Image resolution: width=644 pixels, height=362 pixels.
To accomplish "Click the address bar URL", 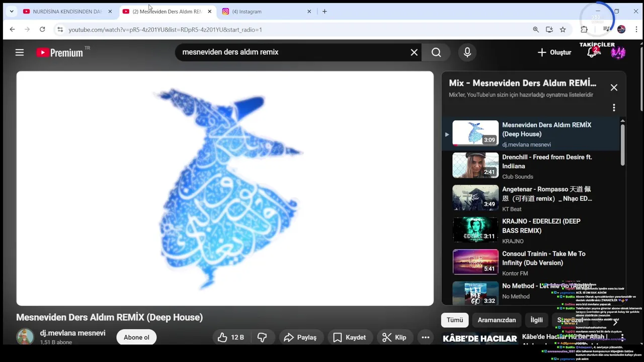I will pos(165,30).
